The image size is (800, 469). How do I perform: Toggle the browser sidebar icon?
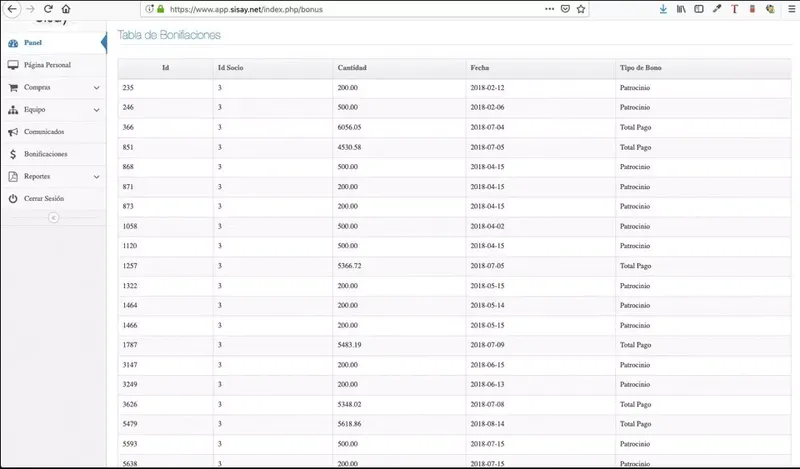coord(699,9)
